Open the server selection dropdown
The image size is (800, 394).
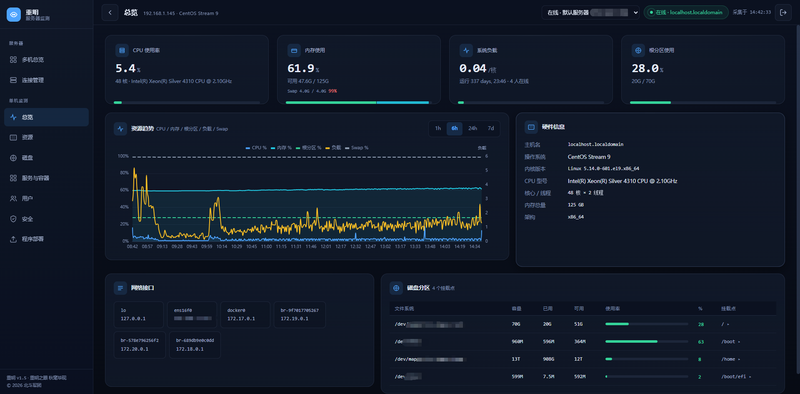click(x=590, y=12)
